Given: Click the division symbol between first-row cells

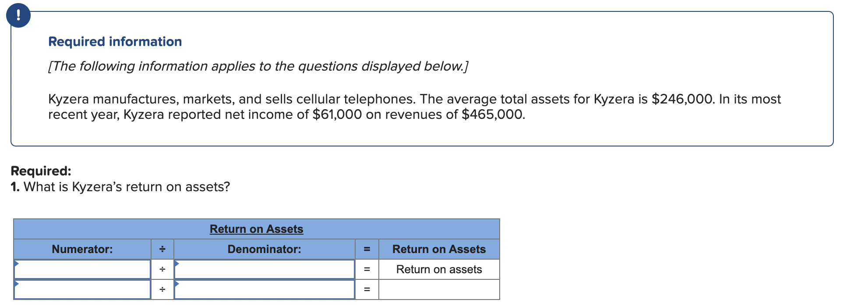Looking at the screenshot, I should click(162, 268).
